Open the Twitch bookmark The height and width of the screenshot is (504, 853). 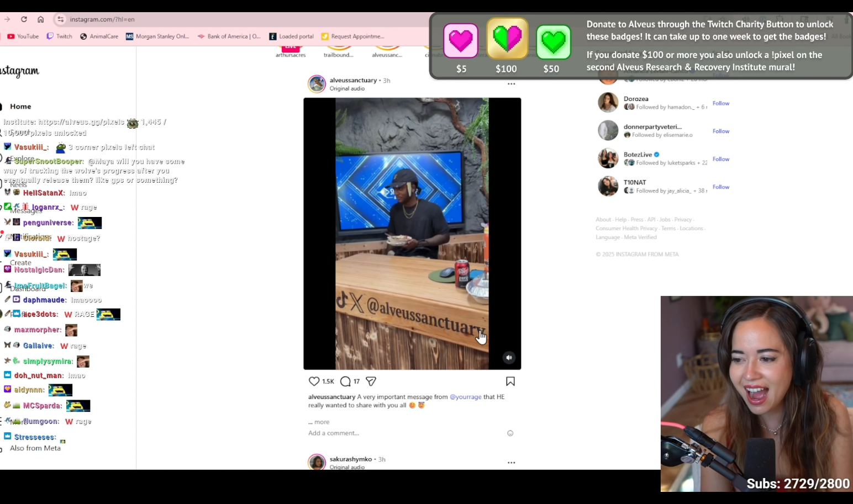tap(60, 36)
